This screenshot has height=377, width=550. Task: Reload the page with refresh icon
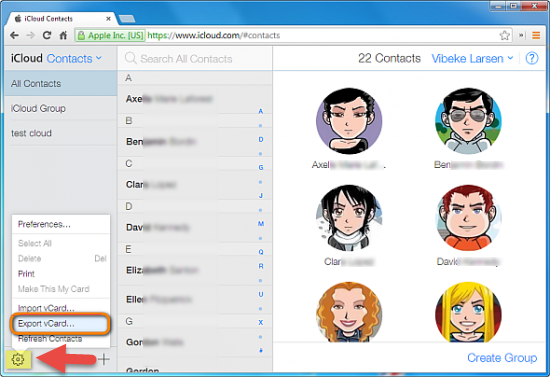[47, 35]
